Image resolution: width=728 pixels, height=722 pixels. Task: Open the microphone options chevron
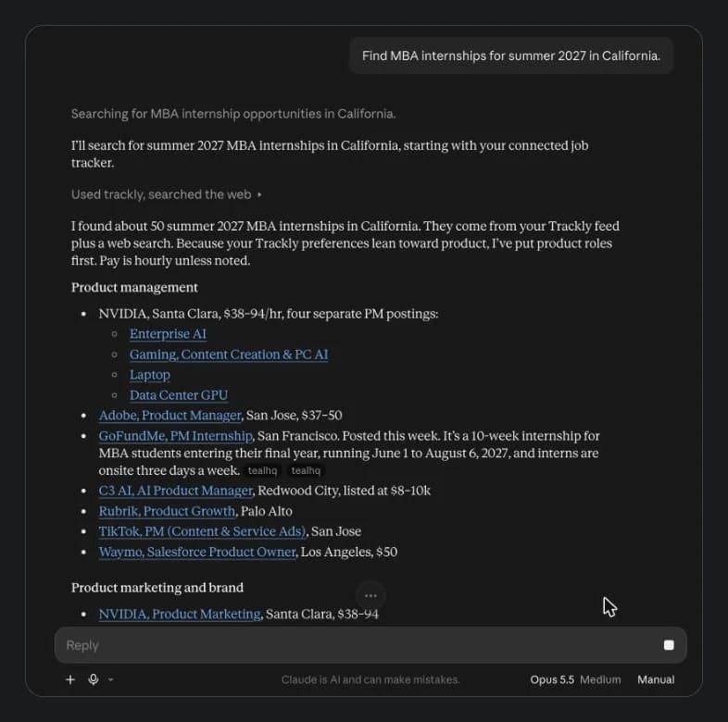pos(110,679)
